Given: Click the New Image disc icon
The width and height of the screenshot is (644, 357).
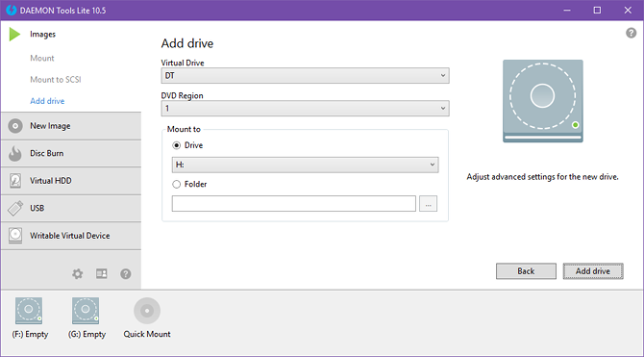Looking at the screenshot, I should (x=15, y=126).
